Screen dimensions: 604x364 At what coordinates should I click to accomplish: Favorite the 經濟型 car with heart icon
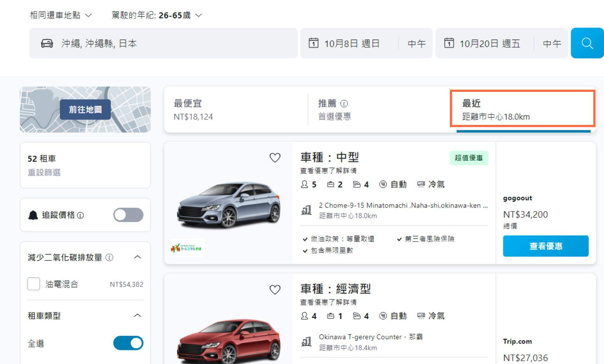(275, 290)
